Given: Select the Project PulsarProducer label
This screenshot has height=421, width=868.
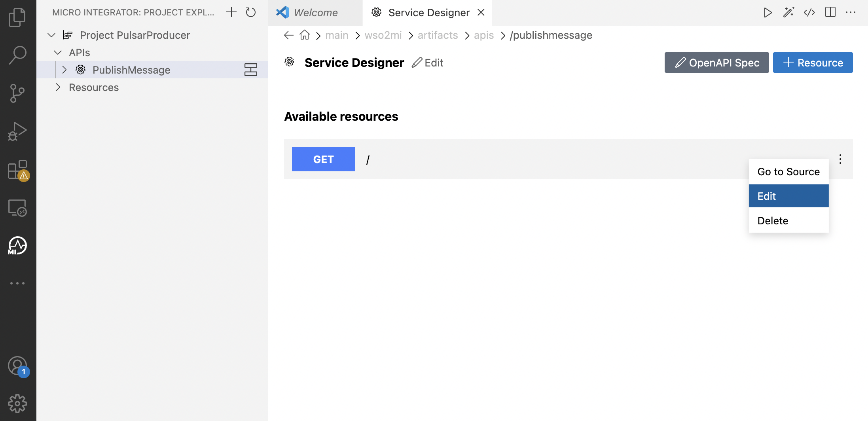Looking at the screenshot, I should [135, 35].
